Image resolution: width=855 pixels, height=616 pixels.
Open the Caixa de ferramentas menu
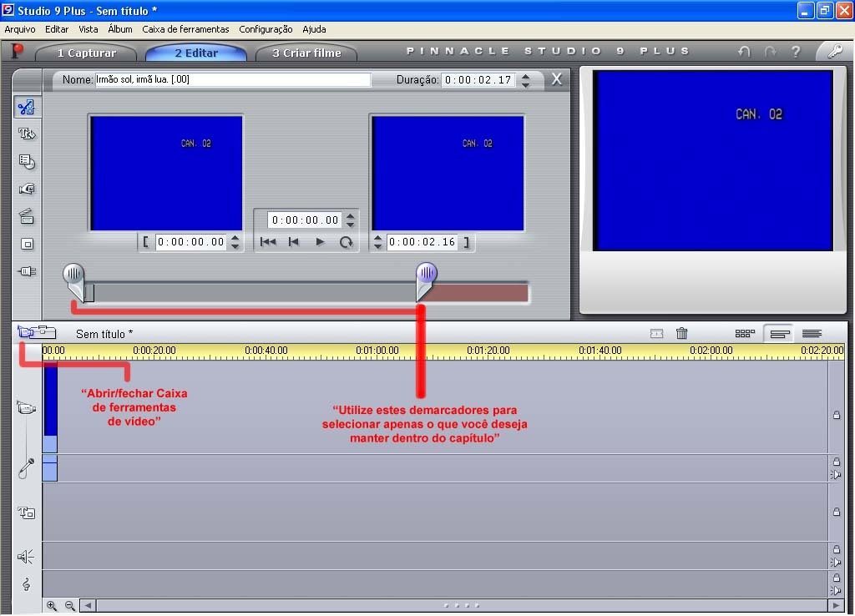[185, 29]
